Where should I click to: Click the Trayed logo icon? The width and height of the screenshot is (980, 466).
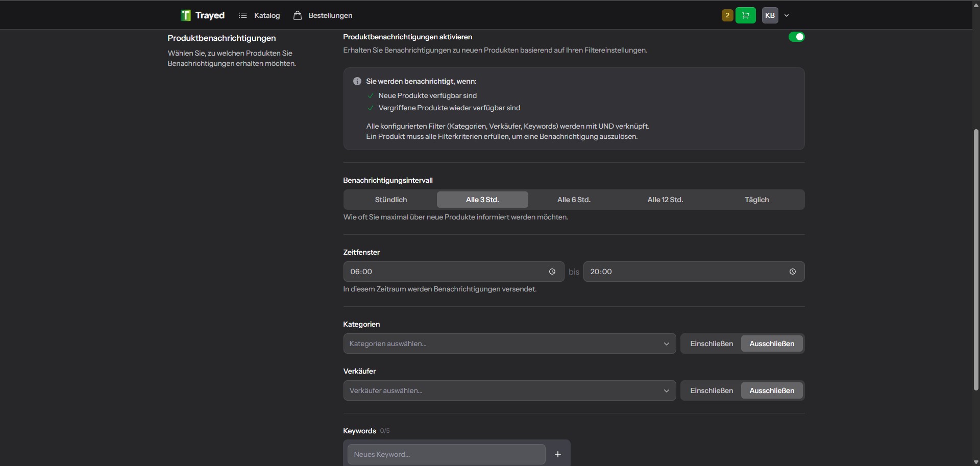(x=186, y=15)
